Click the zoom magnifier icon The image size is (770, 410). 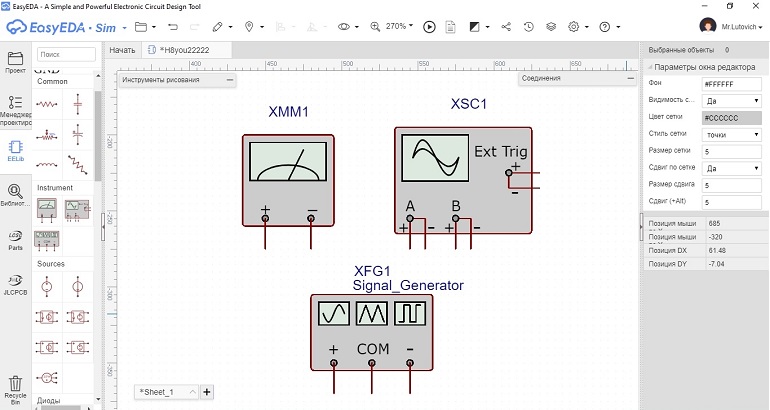click(375, 27)
